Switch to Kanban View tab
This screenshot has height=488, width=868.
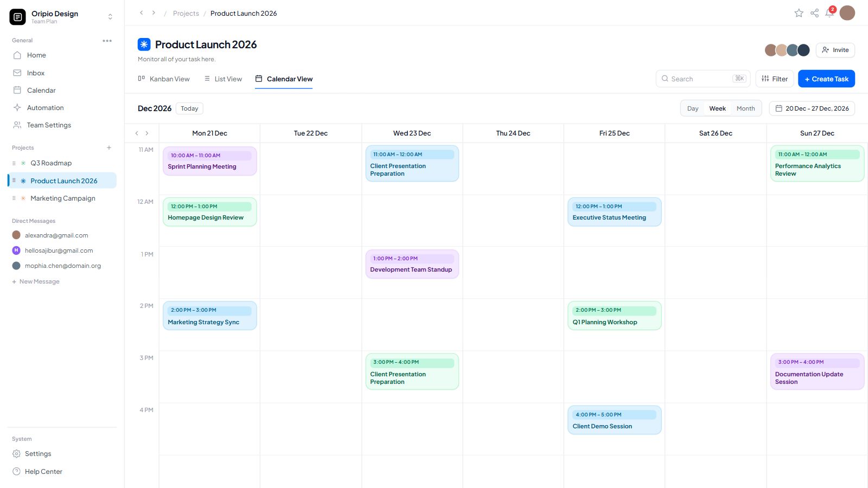164,79
